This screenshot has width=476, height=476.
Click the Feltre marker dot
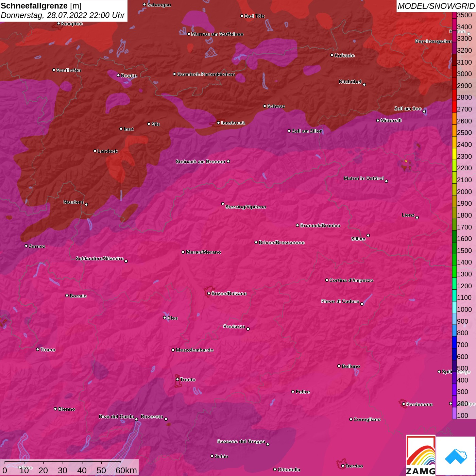(x=293, y=392)
